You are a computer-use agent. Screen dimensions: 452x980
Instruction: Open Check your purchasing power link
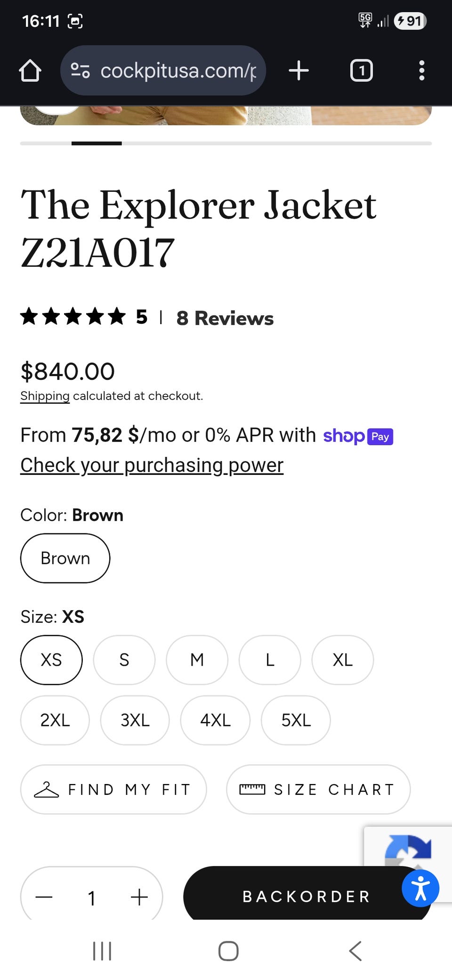pos(152,465)
